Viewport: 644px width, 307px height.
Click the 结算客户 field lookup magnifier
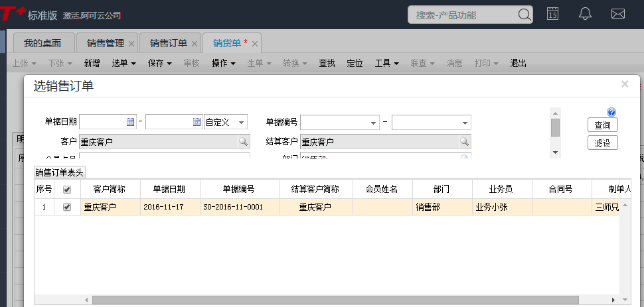(x=465, y=142)
